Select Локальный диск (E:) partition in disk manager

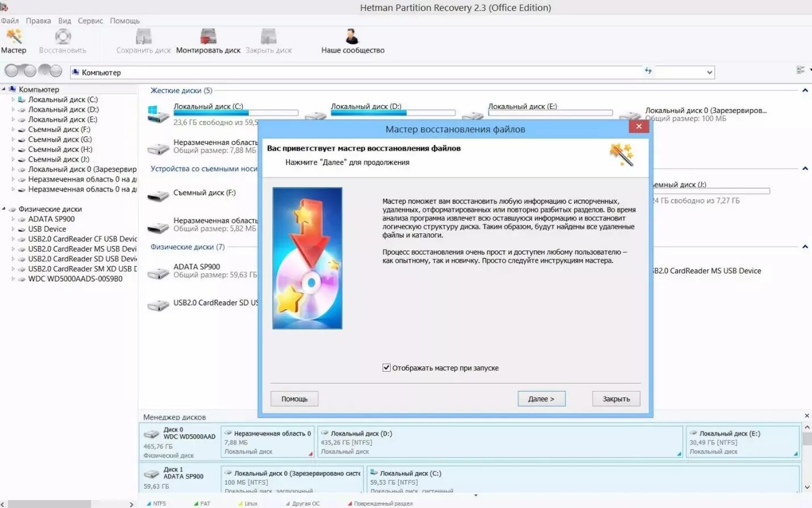[x=743, y=442]
